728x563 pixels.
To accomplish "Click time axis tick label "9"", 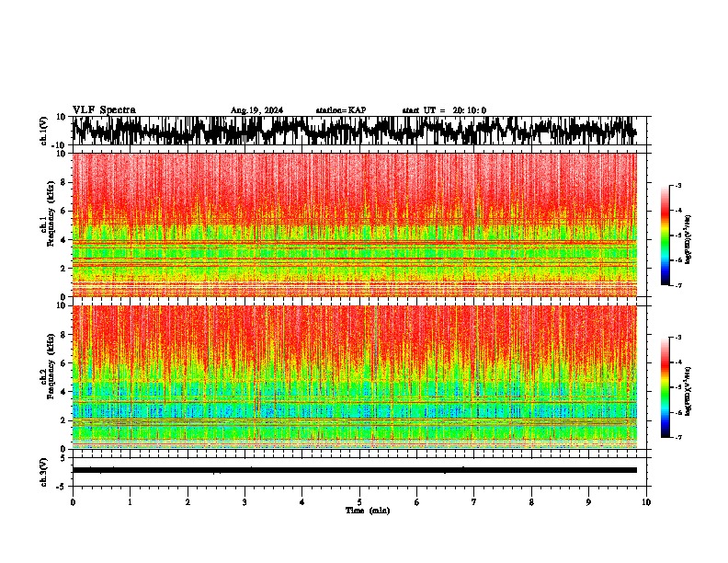I will [x=588, y=502].
